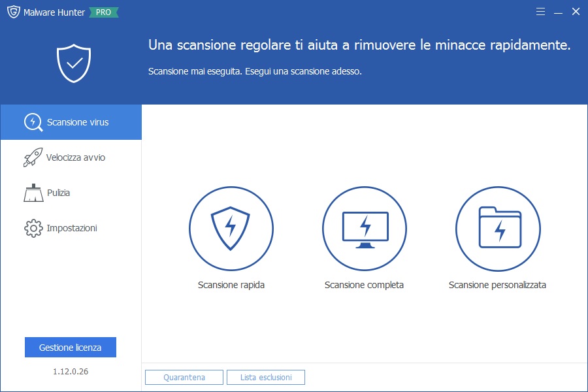588x392 pixels.
Task: Open Gestione licenza
Action: pyautogui.click(x=71, y=348)
